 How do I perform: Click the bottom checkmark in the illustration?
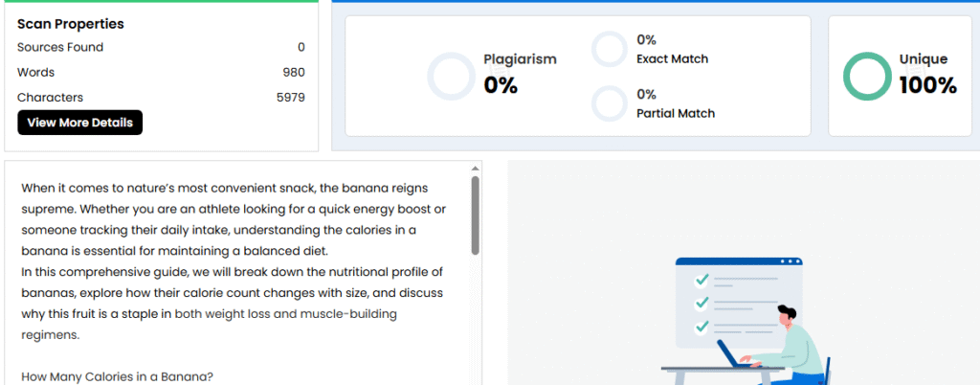click(702, 326)
